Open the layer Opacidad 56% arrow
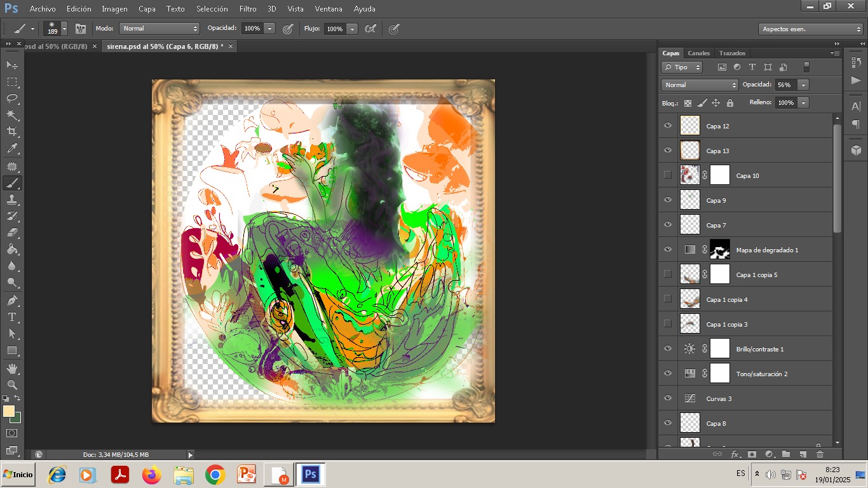 tap(804, 85)
